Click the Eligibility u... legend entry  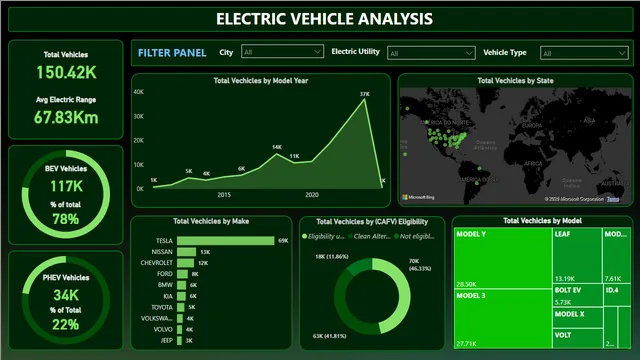pos(323,236)
